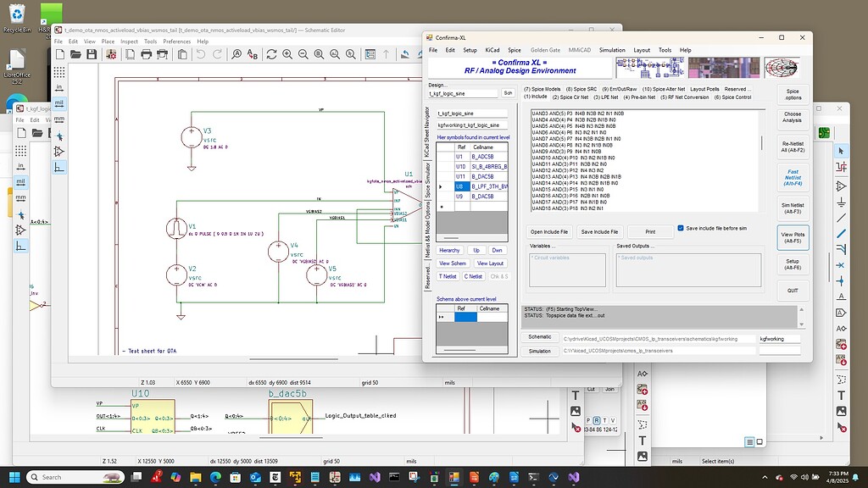Image resolution: width=868 pixels, height=488 pixels.
Task: Open Recycle Bin on the desktop
Action: 17,19
